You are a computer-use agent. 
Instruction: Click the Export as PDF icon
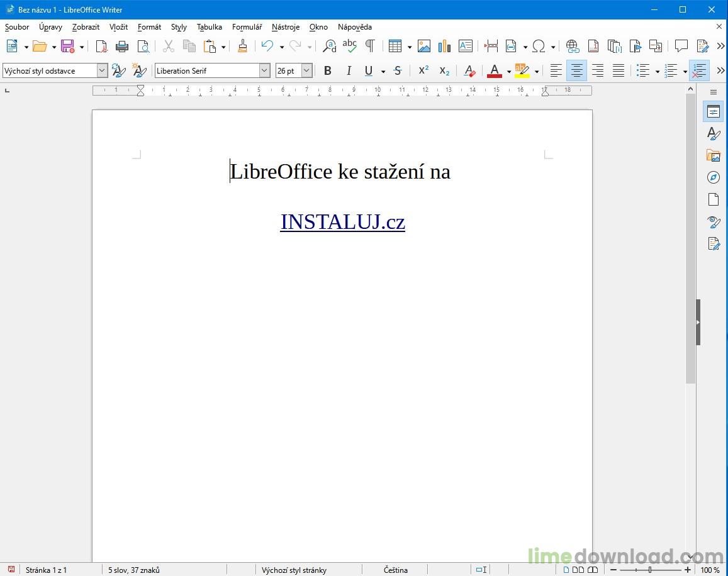[101, 46]
